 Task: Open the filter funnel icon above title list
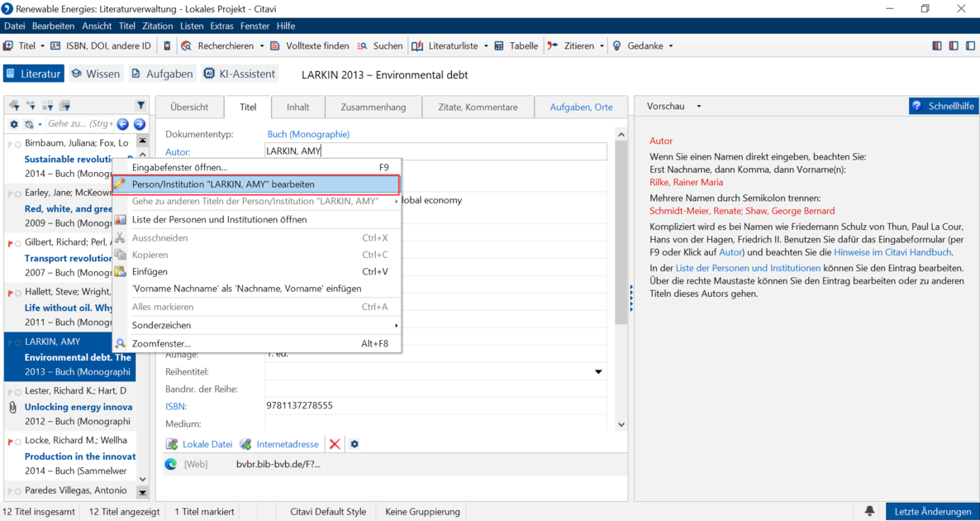[140, 105]
